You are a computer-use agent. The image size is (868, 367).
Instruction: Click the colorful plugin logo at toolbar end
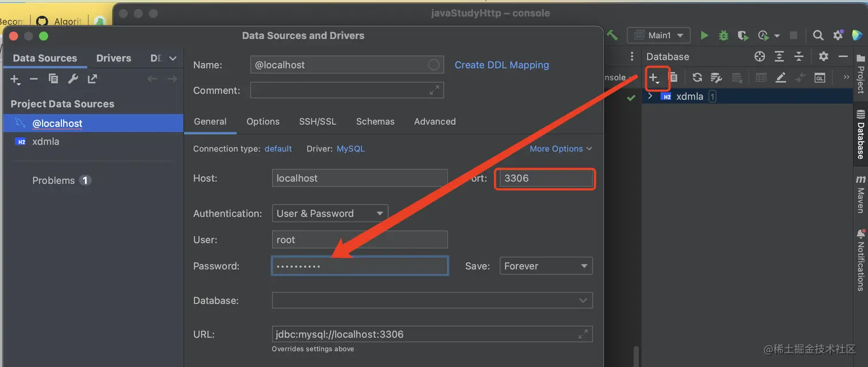(x=856, y=36)
